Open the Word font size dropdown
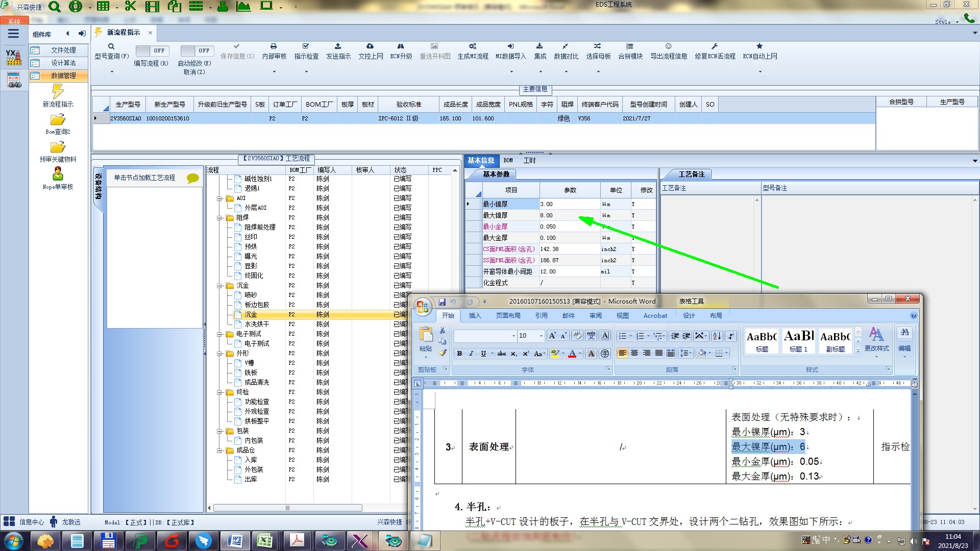980x551 pixels. pyautogui.click(x=541, y=336)
